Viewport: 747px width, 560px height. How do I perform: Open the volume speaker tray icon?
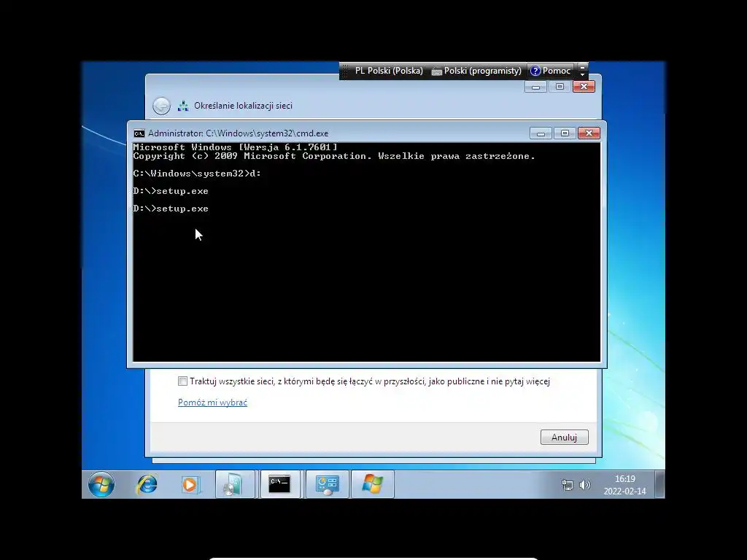[x=584, y=485]
